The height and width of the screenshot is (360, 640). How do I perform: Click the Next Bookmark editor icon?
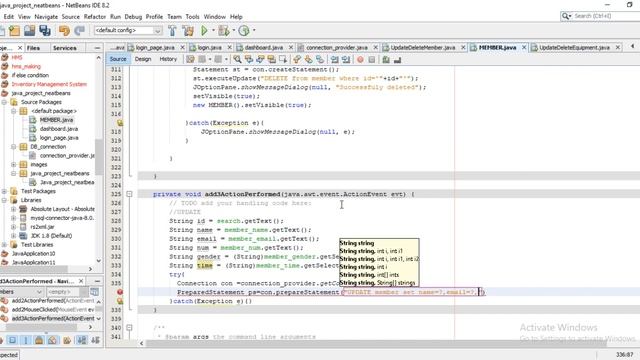[309, 60]
